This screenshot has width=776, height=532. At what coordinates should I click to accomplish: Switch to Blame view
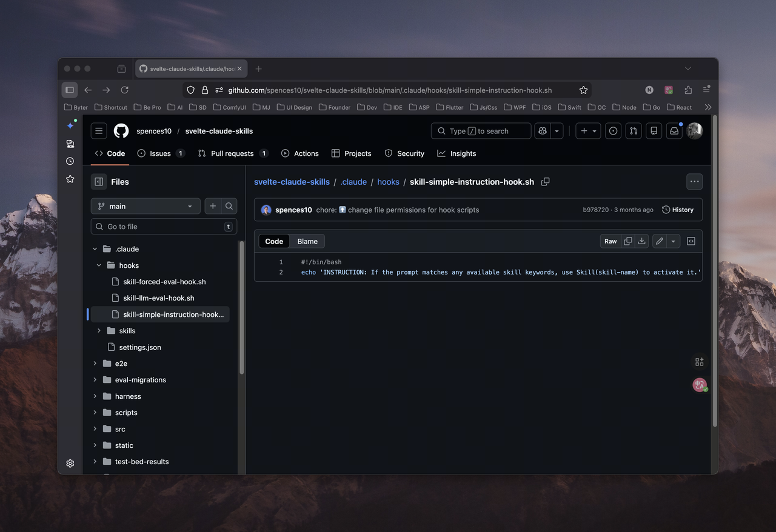[x=307, y=241]
